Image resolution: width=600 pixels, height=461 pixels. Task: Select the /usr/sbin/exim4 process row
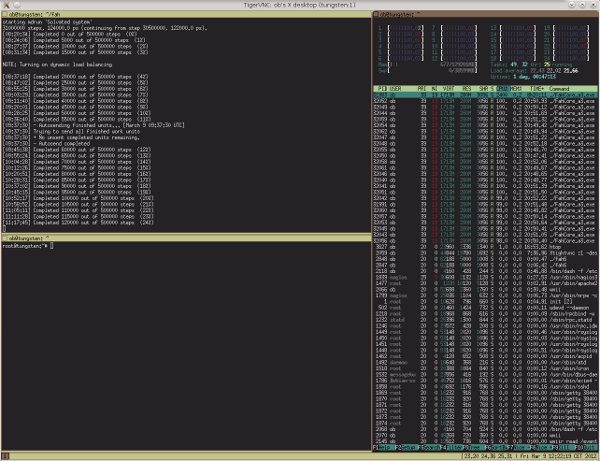click(485, 381)
